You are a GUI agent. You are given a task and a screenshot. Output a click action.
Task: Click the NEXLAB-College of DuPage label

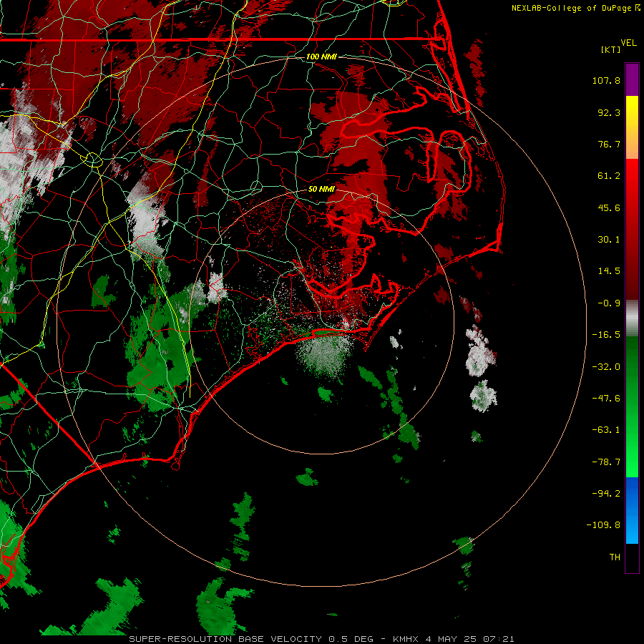tap(575, 8)
